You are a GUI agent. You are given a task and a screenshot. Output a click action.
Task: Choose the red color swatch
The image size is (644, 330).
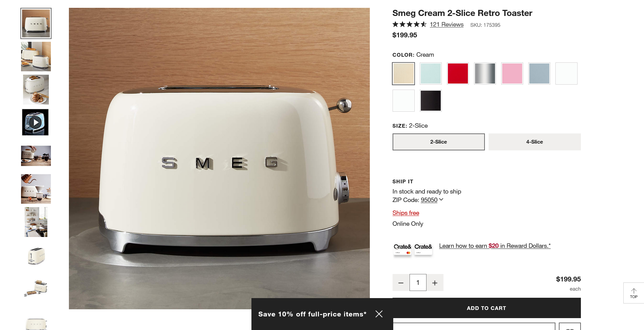click(458, 73)
